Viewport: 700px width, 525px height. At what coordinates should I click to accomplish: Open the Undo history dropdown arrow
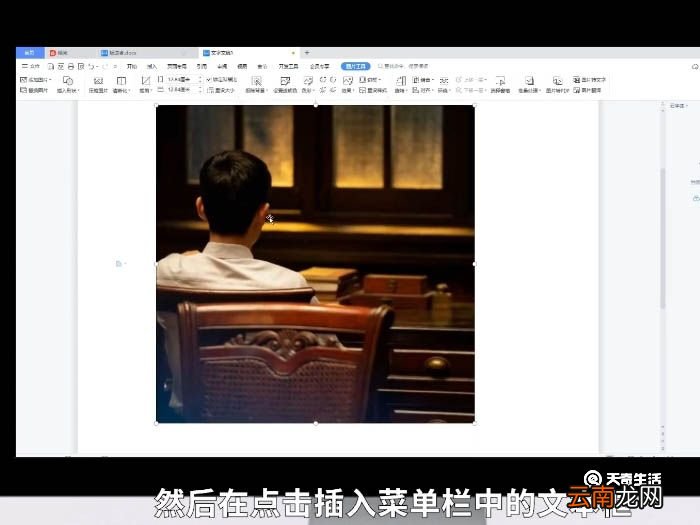[x=97, y=67]
